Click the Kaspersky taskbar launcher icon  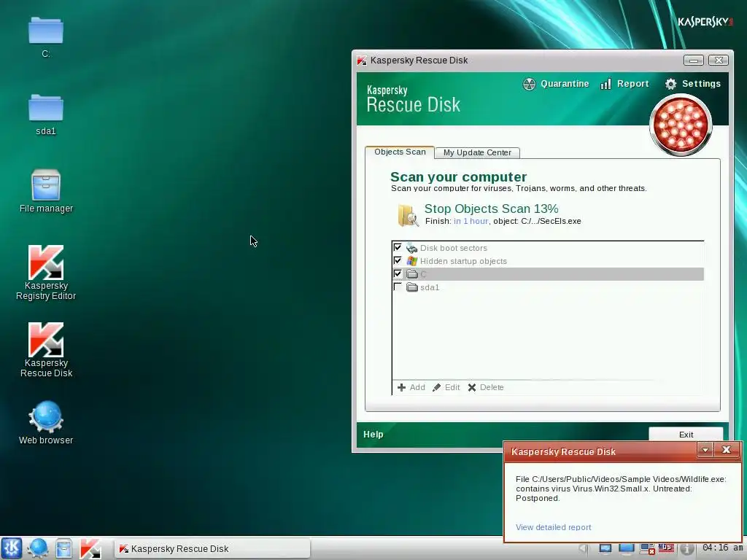coord(90,548)
